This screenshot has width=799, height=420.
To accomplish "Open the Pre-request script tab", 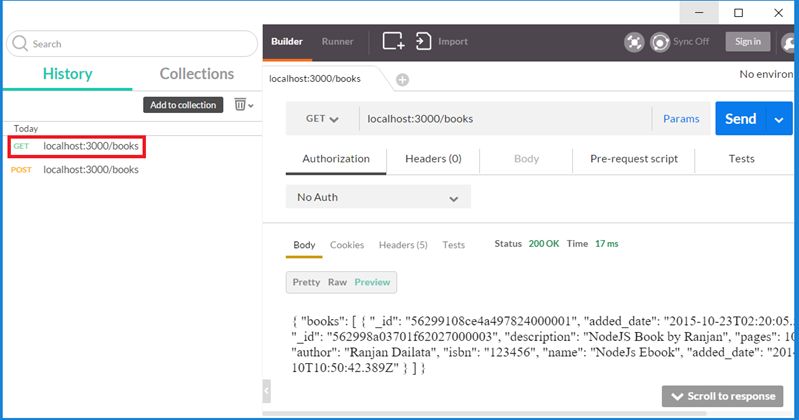I will pyautogui.click(x=634, y=159).
